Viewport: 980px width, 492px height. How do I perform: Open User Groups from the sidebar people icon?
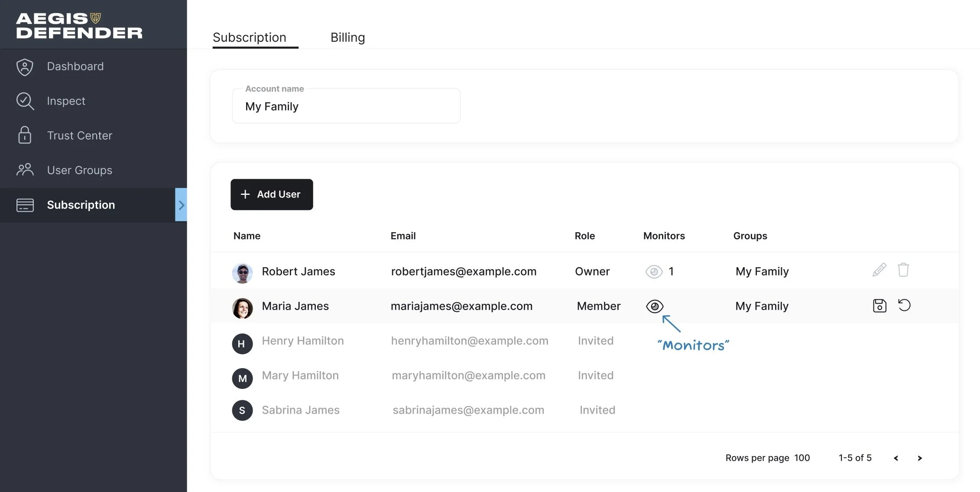coord(25,170)
